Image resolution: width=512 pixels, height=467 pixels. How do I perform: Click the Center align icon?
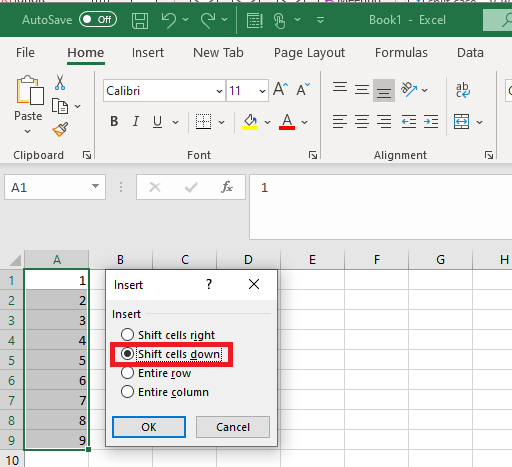click(362, 121)
